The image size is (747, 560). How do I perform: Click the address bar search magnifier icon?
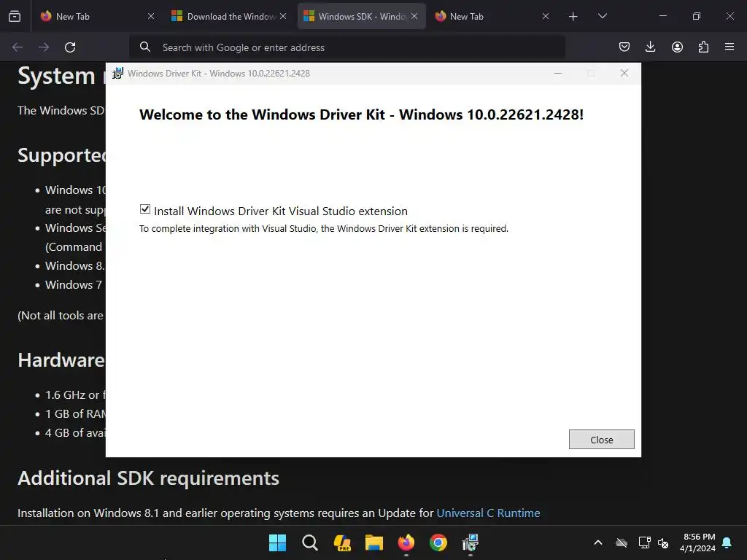pos(145,47)
